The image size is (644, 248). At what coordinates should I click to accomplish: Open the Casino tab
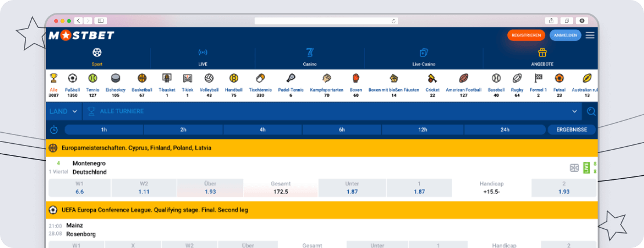(310, 58)
